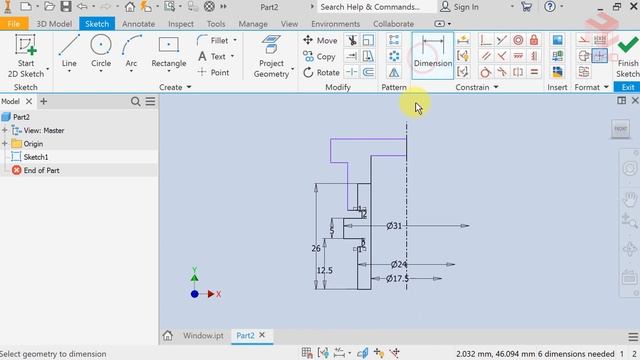The height and width of the screenshot is (360, 640).
Task: Activate the Point tool
Action: pos(213,73)
